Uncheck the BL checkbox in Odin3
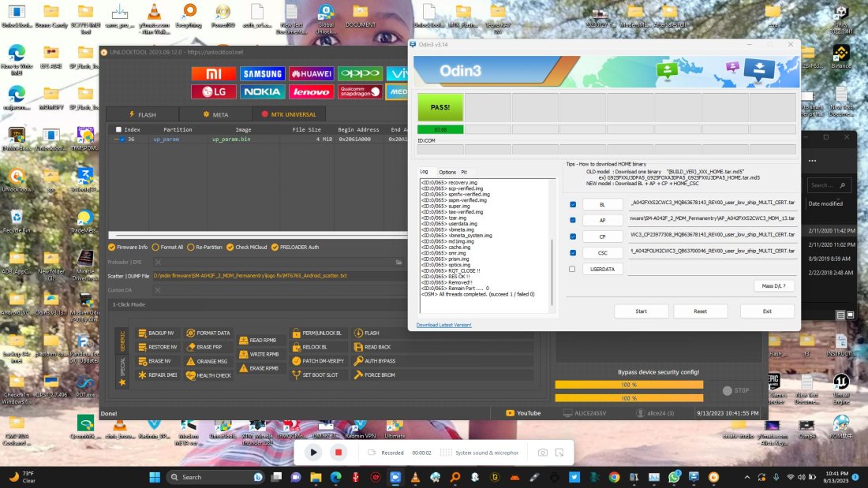Viewport: 868px width, 488px height. pyautogui.click(x=573, y=204)
